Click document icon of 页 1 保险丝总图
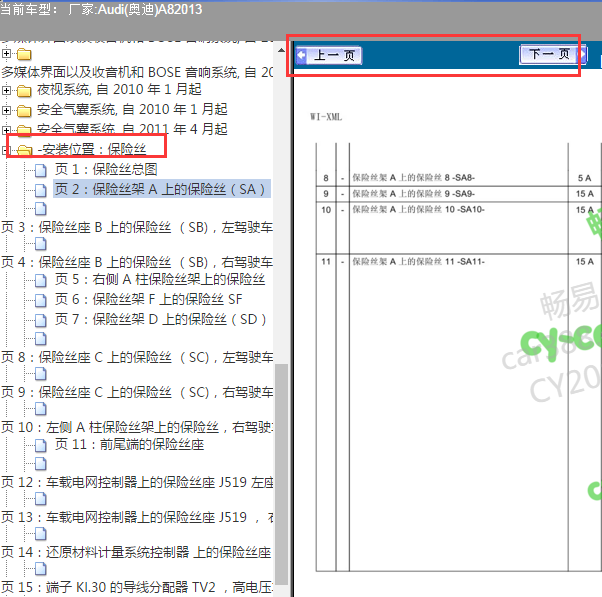Viewport: 602px width, 597px height. (41, 170)
